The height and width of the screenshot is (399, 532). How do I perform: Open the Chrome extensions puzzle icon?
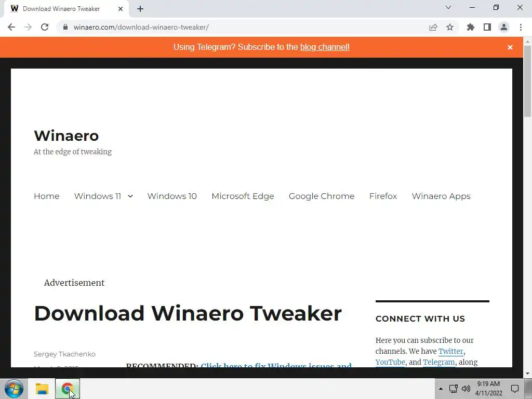click(x=471, y=27)
